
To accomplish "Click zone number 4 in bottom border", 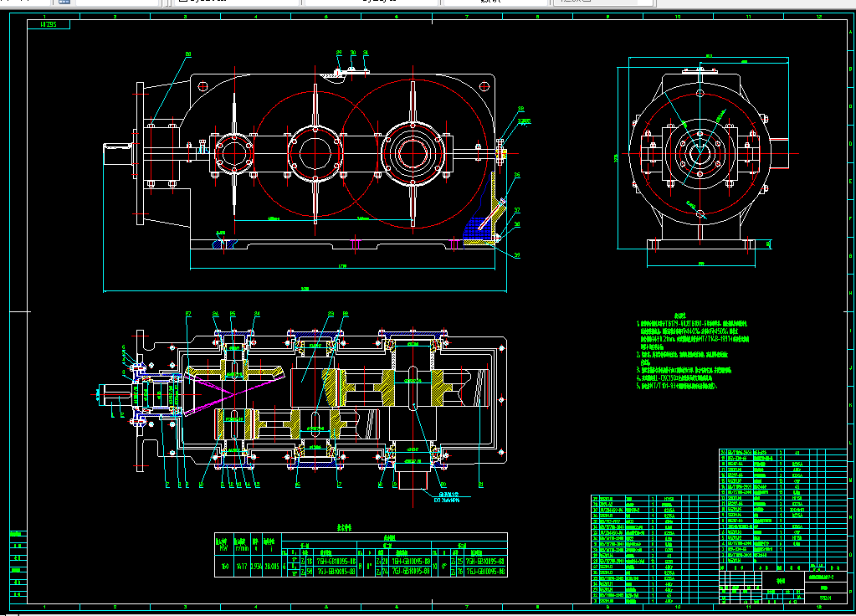I will click(256, 607).
